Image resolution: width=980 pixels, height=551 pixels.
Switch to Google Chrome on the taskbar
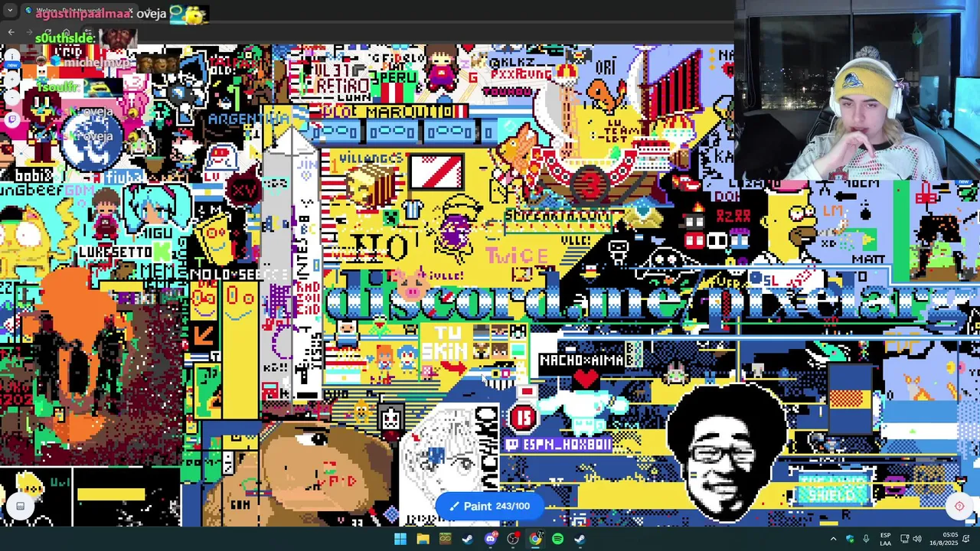coord(535,540)
